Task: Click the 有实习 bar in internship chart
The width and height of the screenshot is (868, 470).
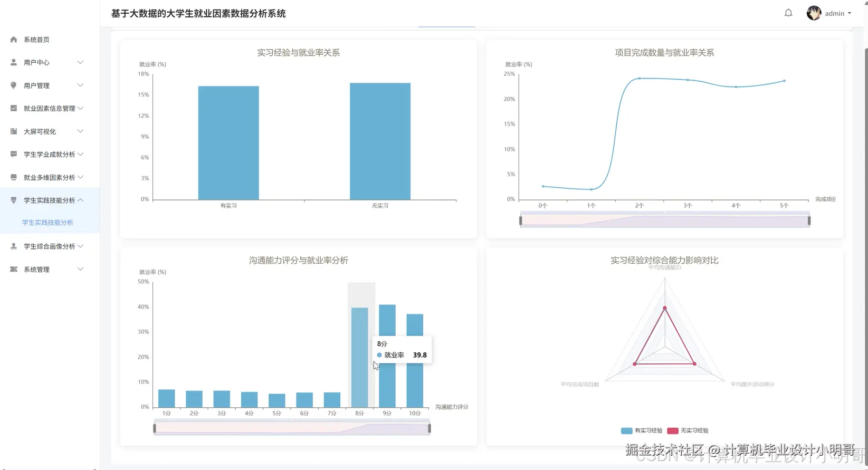Action: (x=228, y=143)
